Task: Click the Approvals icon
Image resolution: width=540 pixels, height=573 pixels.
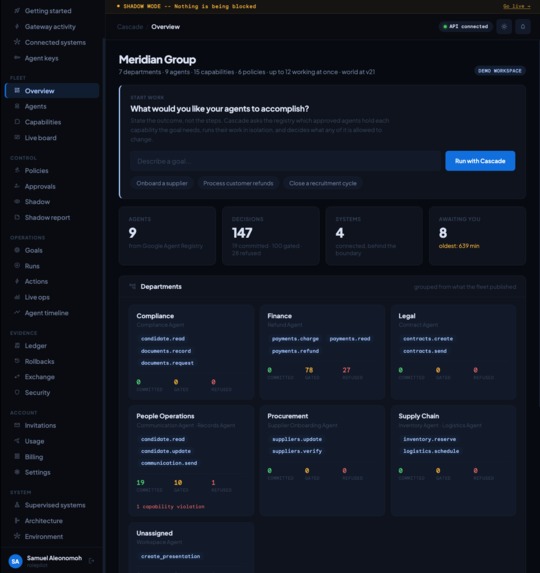Action: tap(17, 186)
